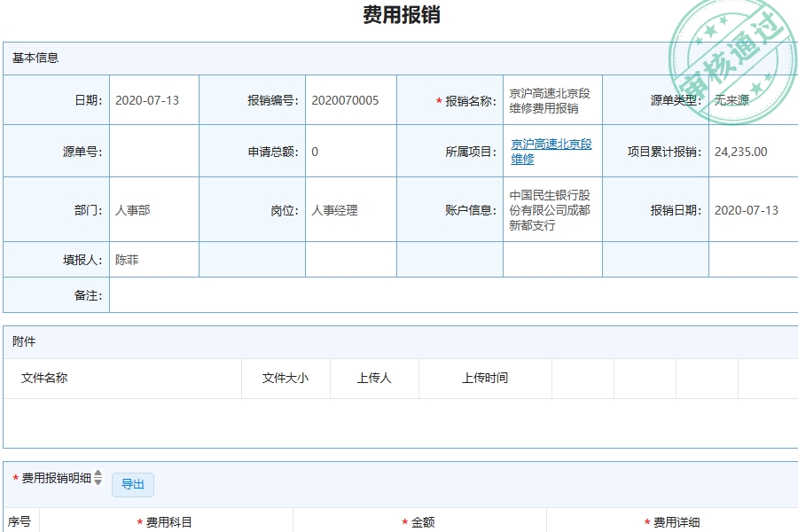Viewport: 798px width, 532px height.
Task: Click the 导出 export button
Action: coord(131,484)
